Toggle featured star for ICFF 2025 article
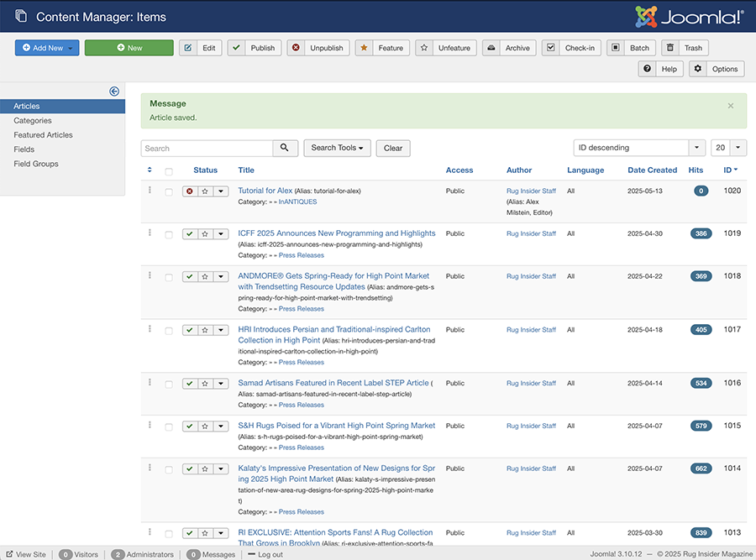 tap(206, 234)
